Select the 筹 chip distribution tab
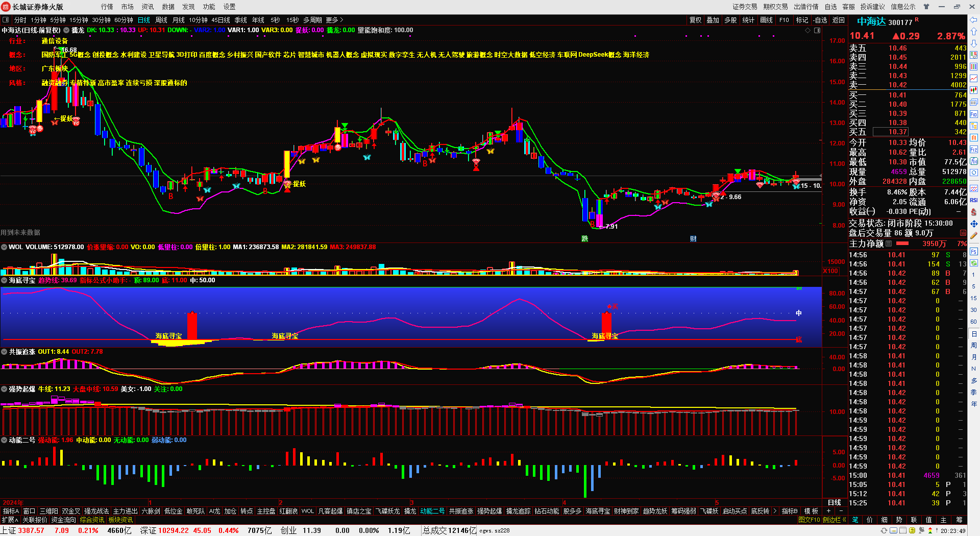Image resolution: width=980 pixels, height=536 pixels. tap(959, 520)
